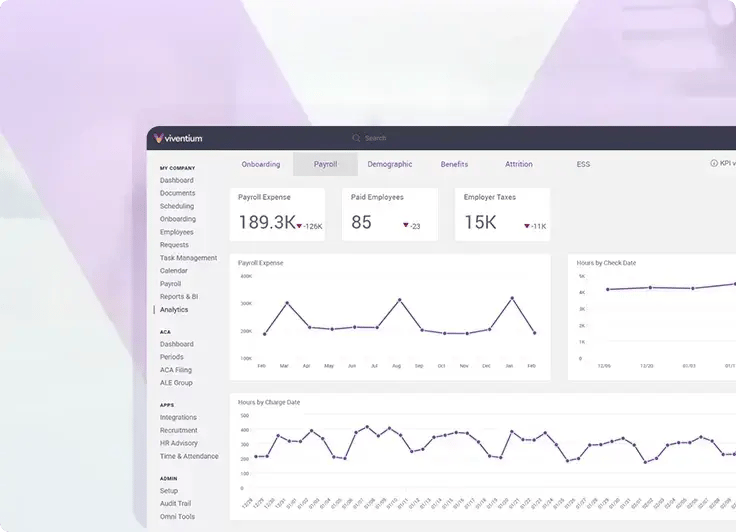Click the search magnifier icon
The width and height of the screenshot is (736, 532).
pos(356,138)
